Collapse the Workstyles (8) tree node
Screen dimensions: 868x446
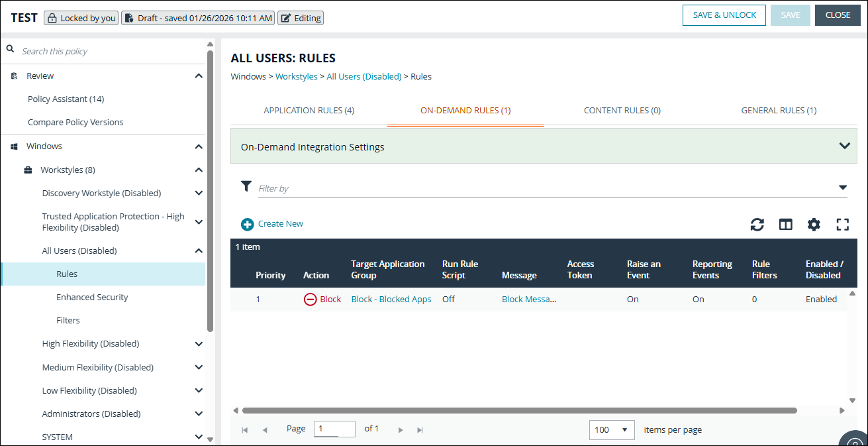199,169
